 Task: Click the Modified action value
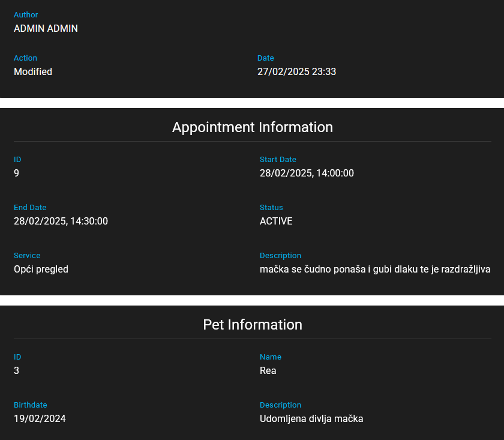point(33,71)
